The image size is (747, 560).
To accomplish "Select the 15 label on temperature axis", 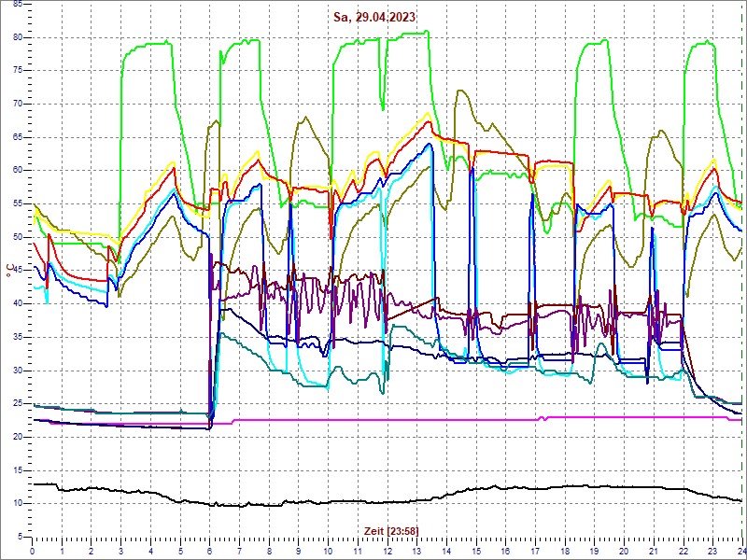I will [17, 470].
